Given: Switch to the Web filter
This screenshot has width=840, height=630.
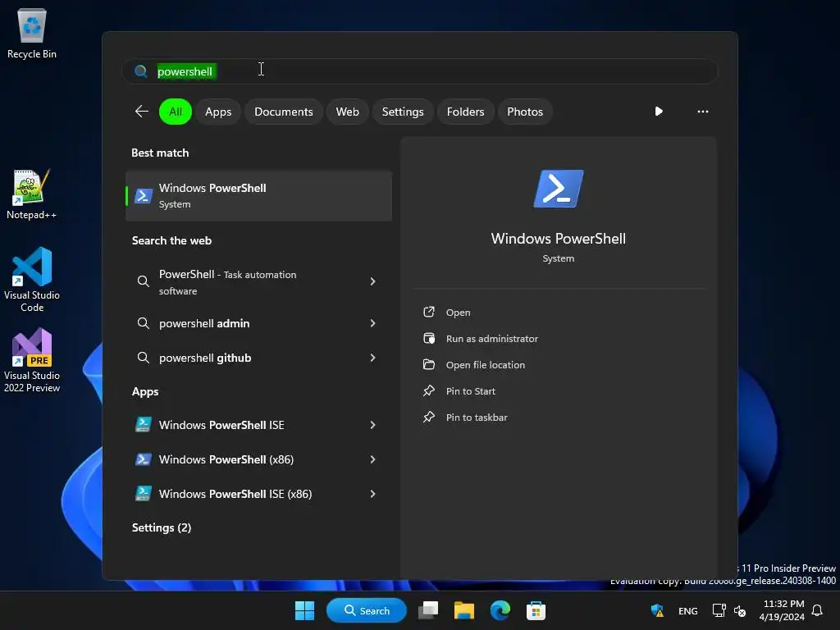Looking at the screenshot, I should (347, 112).
